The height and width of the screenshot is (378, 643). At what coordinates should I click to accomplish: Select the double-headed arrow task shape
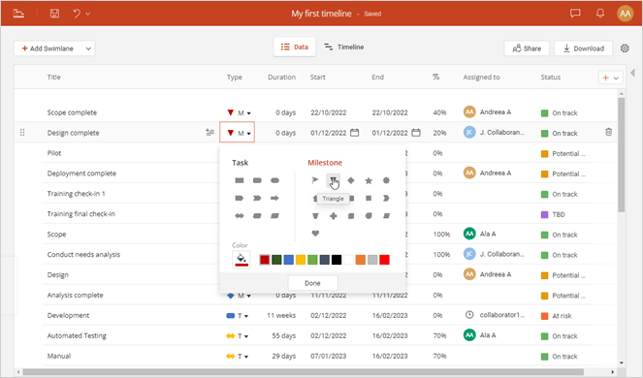coord(239,216)
